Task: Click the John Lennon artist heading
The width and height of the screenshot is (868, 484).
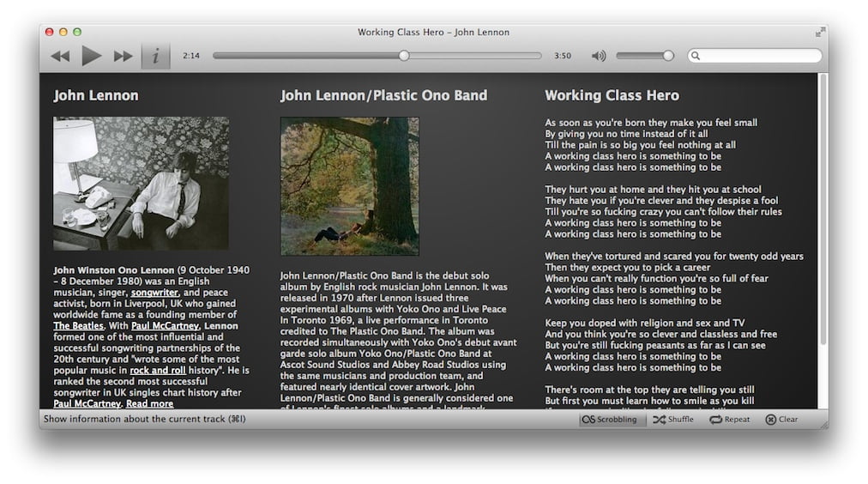Action: 96,95
